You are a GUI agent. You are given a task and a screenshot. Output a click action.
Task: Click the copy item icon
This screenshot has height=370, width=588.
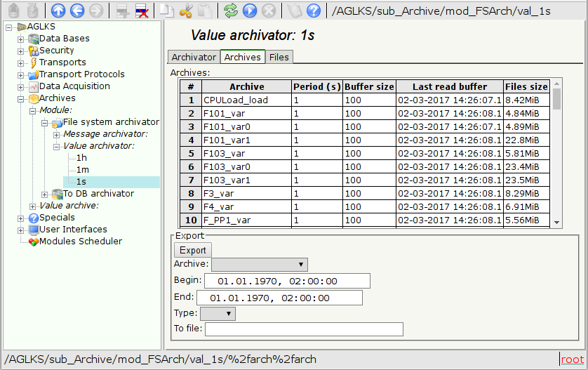coord(167,11)
